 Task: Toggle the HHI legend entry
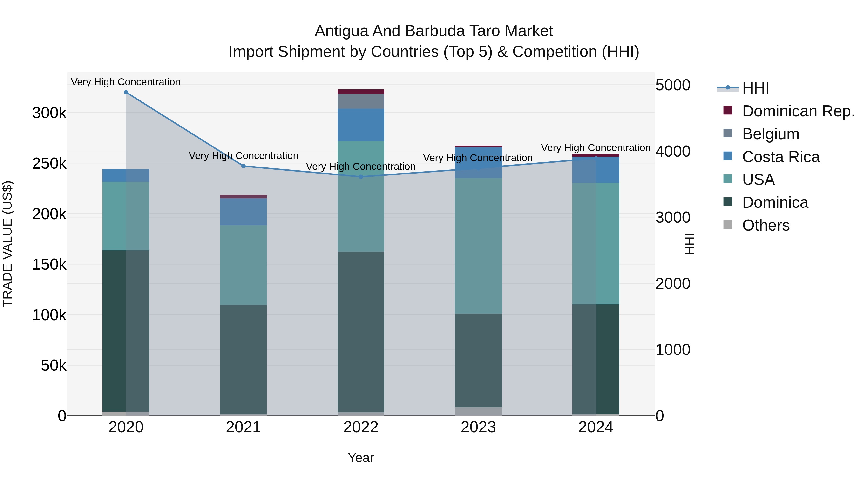(743, 88)
